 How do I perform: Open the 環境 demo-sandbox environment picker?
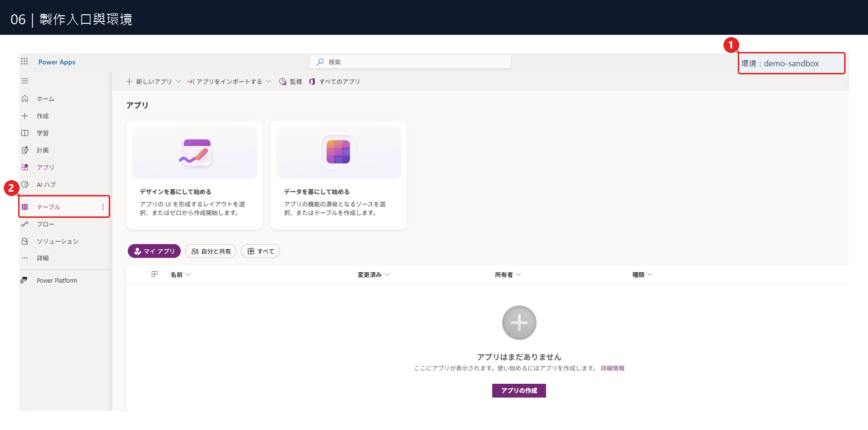792,63
